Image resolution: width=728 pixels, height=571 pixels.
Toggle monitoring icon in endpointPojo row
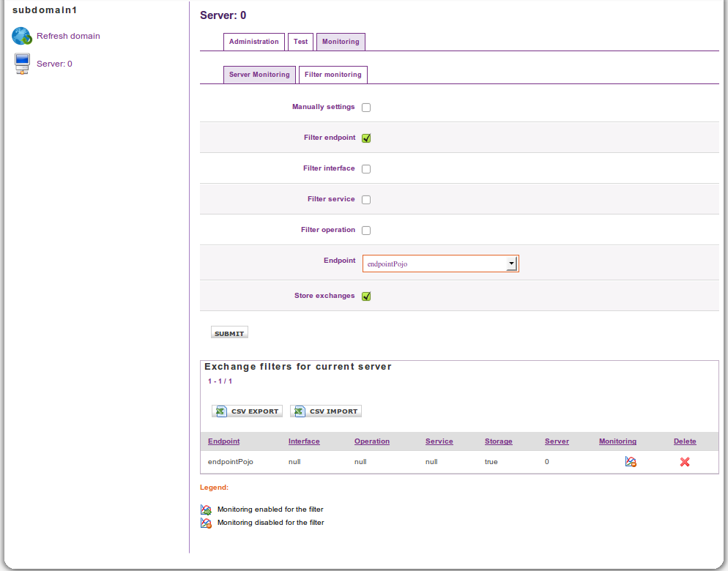[x=631, y=462]
